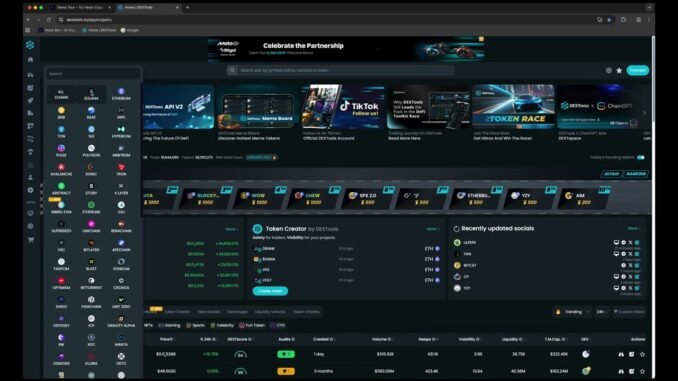Open the Google bookmark
Image resolution: width=678 pixels, height=381 pixels.
tap(130, 30)
